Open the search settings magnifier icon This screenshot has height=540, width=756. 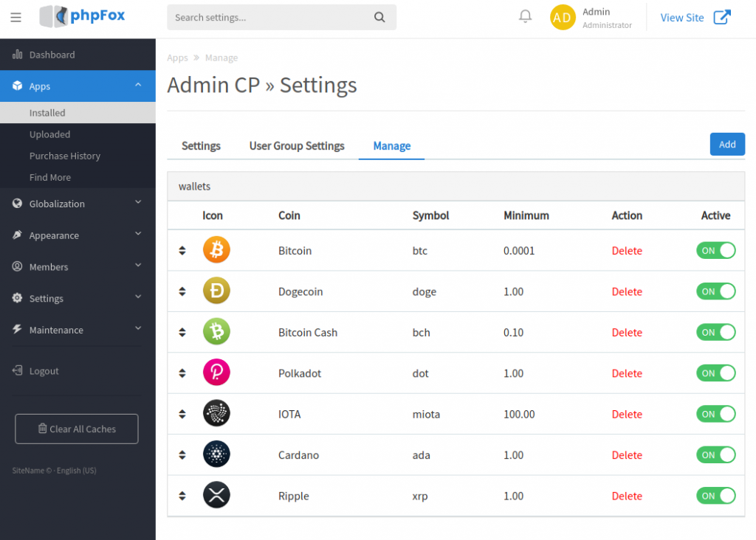point(379,17)
